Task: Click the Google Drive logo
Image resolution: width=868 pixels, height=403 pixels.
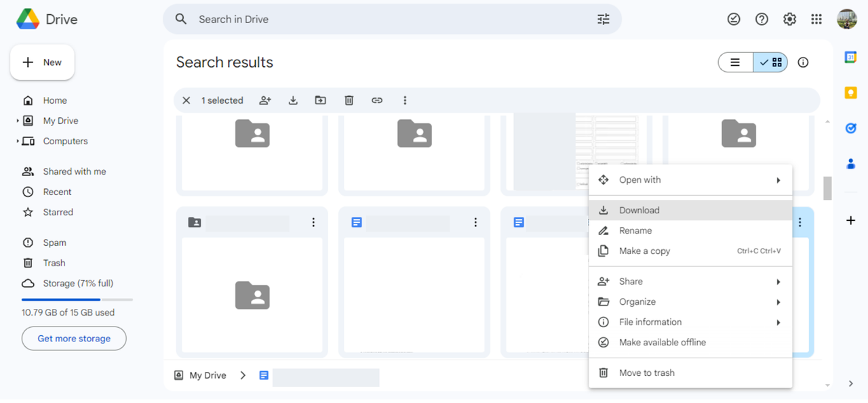Action: click(28, 19)
